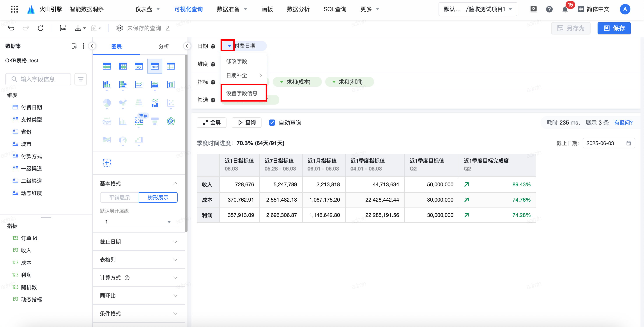Expand the 条件格式 section
Image resolution: width=644 pixels, height=327 pixels.
[x=139, y=314]
